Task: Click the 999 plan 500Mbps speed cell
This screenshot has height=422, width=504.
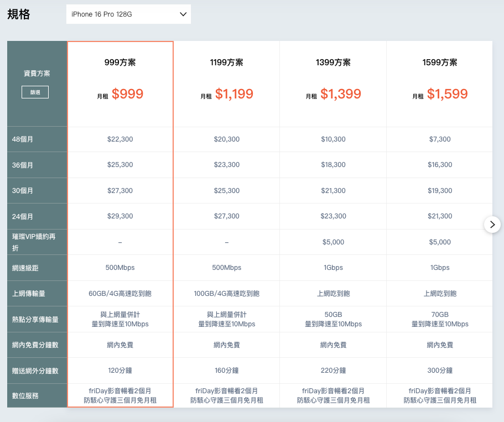Action: pos(120,267)
